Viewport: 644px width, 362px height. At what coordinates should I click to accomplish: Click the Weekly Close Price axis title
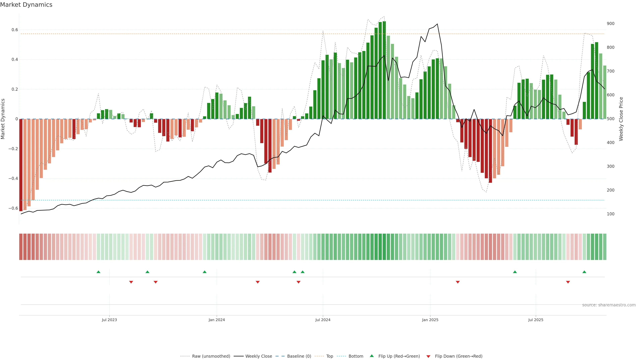pos(621,119)
